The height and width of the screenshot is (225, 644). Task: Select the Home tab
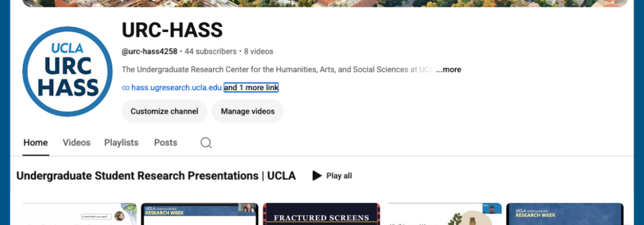tap(36, 142)
